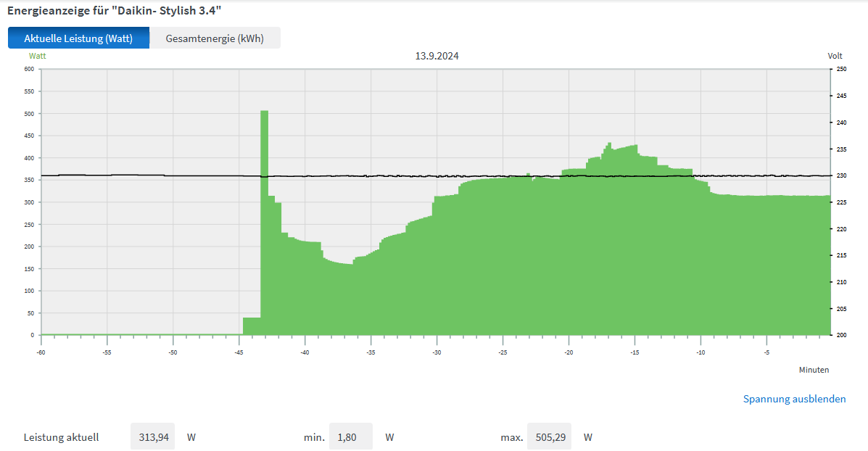Click the green Watt axis label
This screenshot has width=868, height=451.
[37, 55]
